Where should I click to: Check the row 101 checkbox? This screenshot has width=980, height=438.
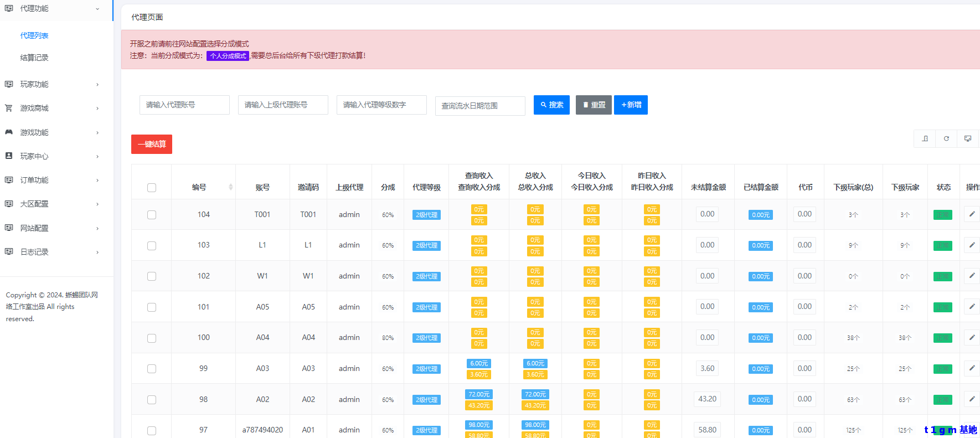152,307
